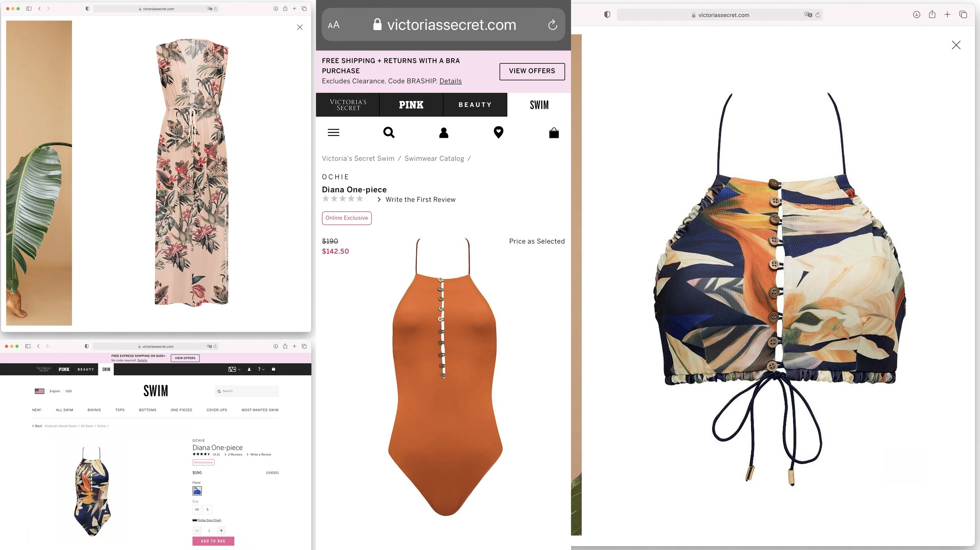
Task: Choose the Floral color swatch
Action: pyautogui.click(x=197, y=491)
